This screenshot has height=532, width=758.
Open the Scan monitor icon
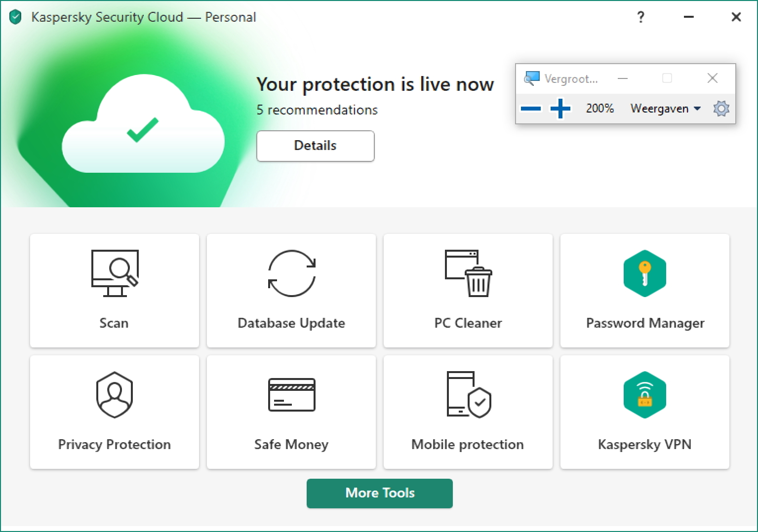click(x=115, y=273)
